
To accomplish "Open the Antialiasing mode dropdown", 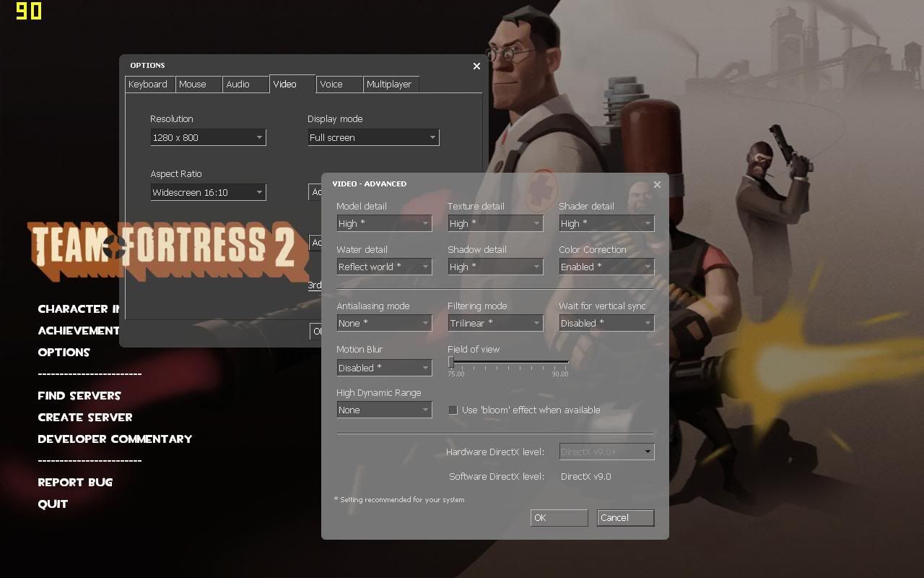I will (384, 323).
